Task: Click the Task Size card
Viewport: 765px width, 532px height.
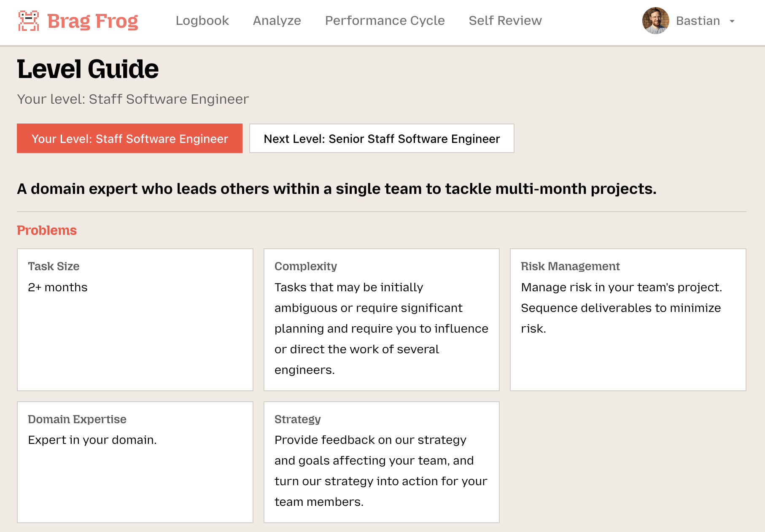Action: click(x=135, y=320)
